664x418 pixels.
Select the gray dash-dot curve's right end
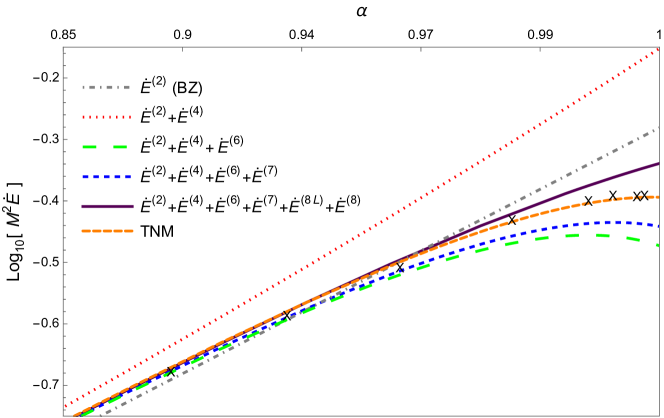pyautogui.click(x=657, y=129)
